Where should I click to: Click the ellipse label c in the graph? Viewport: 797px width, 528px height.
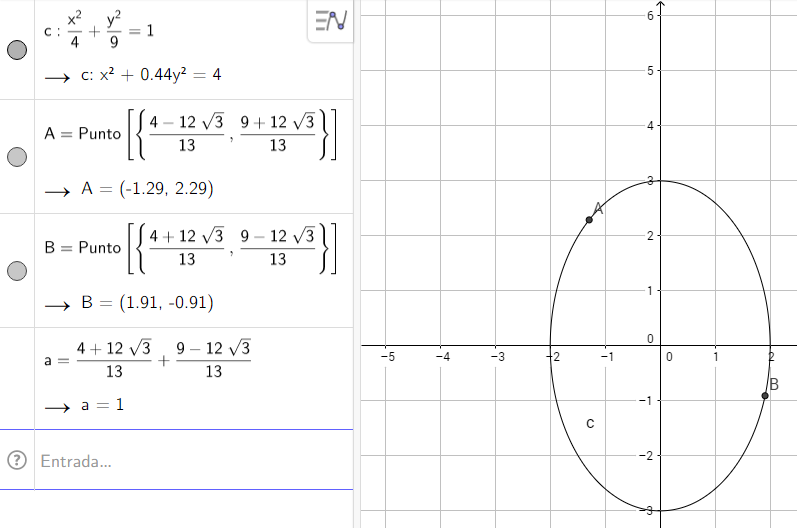(590, 424)
